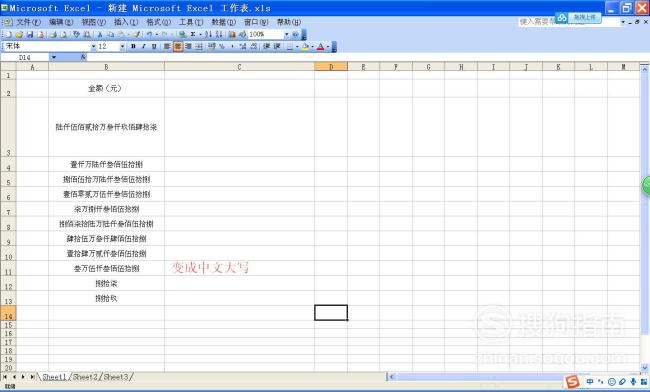Undo the last action

[x=149, y=34]
